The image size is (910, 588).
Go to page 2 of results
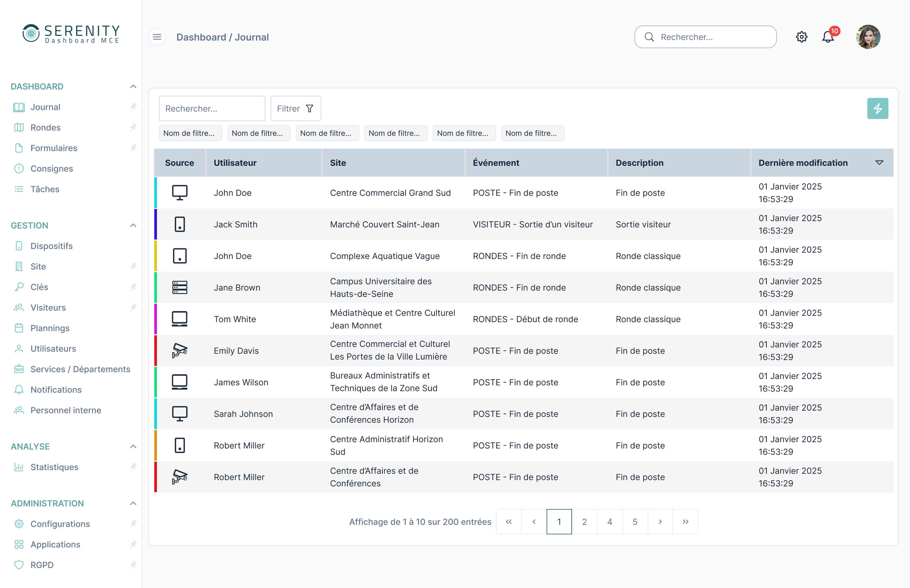click(x=584, y=522)
